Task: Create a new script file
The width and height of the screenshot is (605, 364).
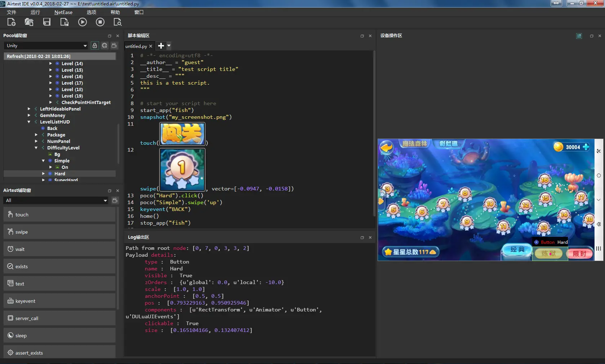Action: click(x=11, y=22)
